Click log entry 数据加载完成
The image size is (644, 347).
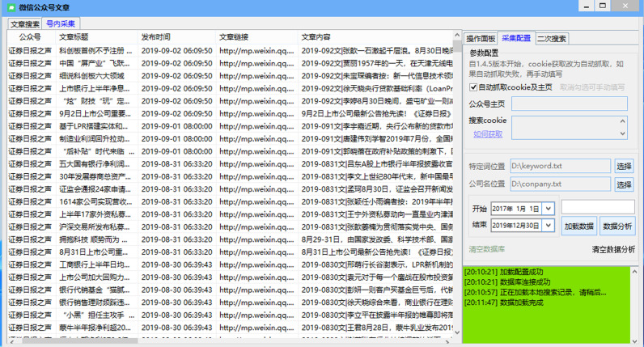coord(503,303)
